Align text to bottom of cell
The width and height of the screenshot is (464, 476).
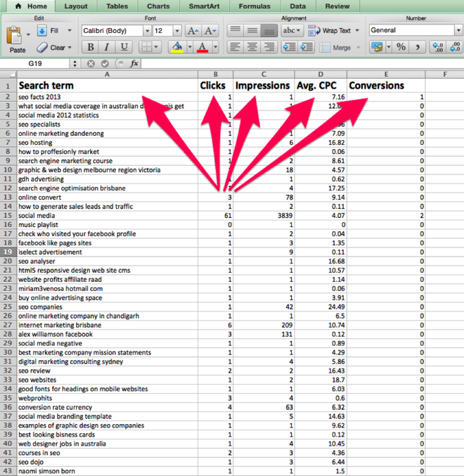[x=269, y=30]
